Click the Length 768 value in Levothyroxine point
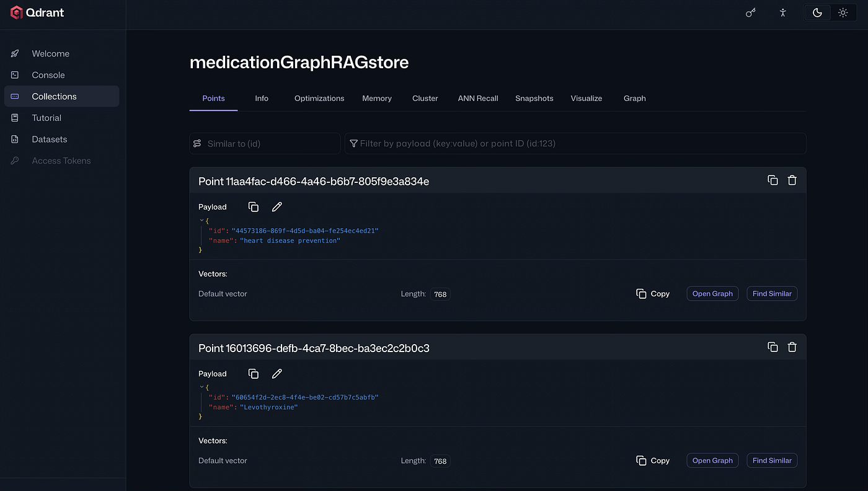This screenshot has width=868, height=491. pyautogui.click(x=440, y=461)
